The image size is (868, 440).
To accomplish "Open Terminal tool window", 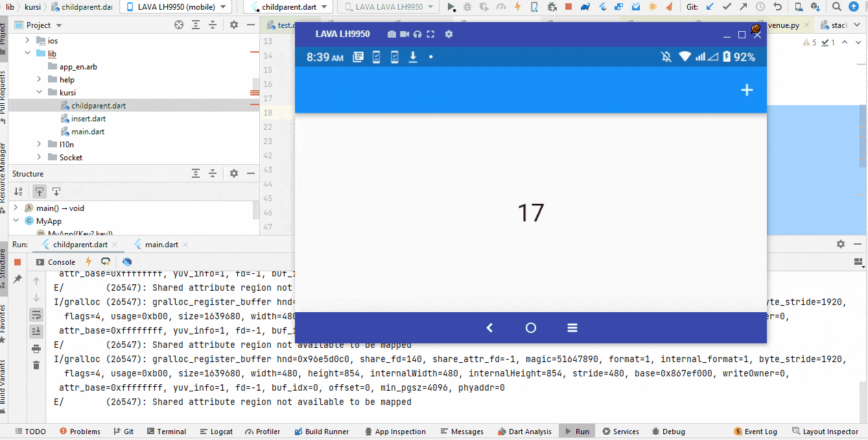I will pyautogui.click(x=166, y=432).
